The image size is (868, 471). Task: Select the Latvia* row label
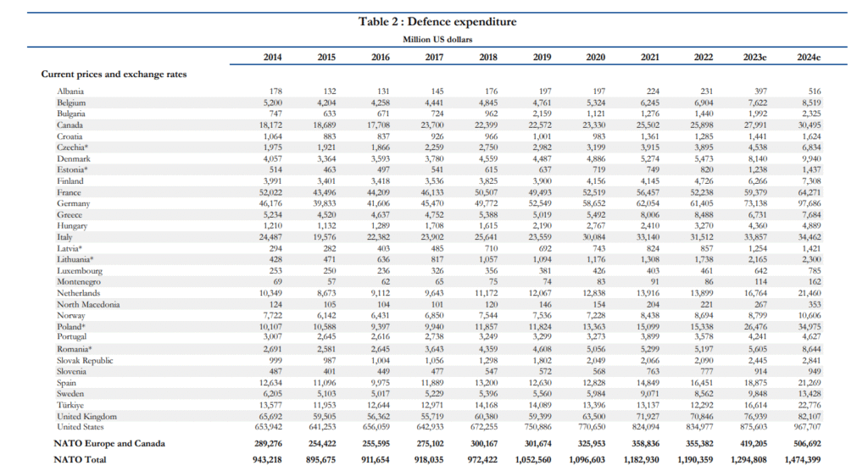pos(70,248)
